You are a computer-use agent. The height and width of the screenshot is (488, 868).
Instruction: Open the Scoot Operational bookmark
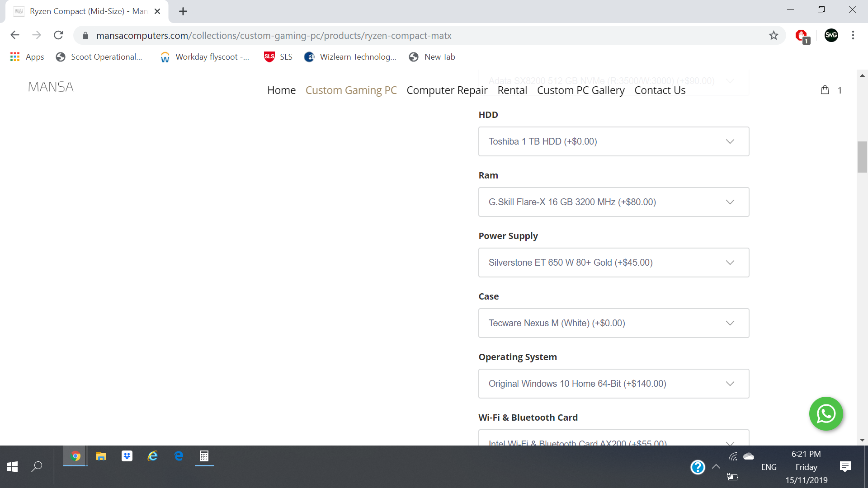tap(99, 57)
